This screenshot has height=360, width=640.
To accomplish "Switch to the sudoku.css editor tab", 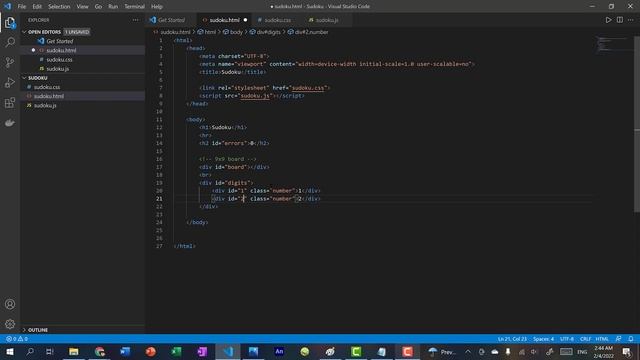I will pyautogui.click(x=278, y=20).
